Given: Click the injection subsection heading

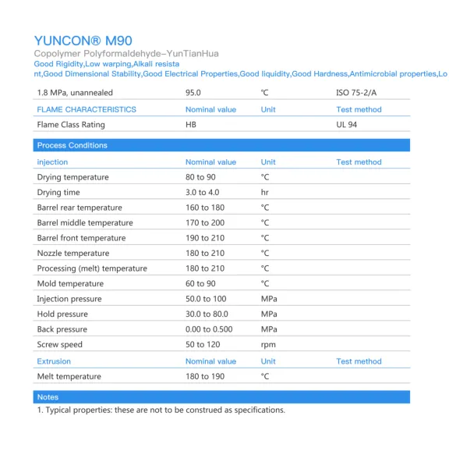Looking at the screenshot, I should click(x=52, y=162).
